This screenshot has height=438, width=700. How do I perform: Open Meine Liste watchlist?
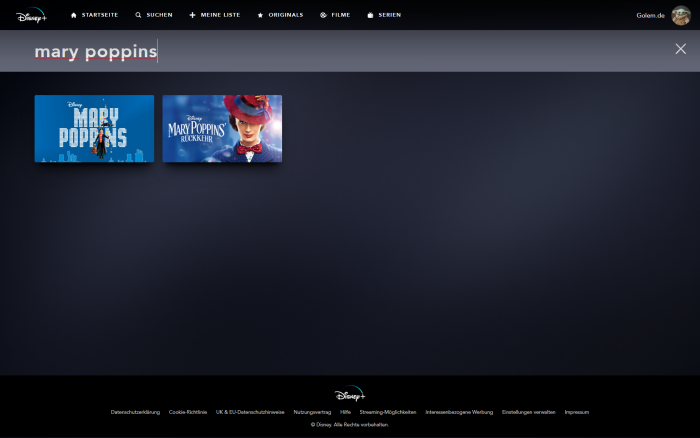pos(215,15)
